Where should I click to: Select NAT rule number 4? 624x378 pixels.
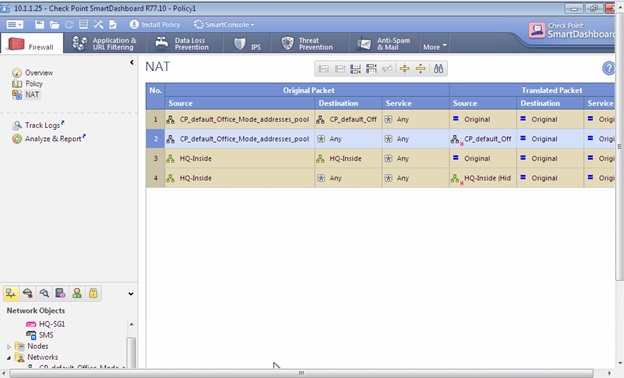[x=155, y=178]
